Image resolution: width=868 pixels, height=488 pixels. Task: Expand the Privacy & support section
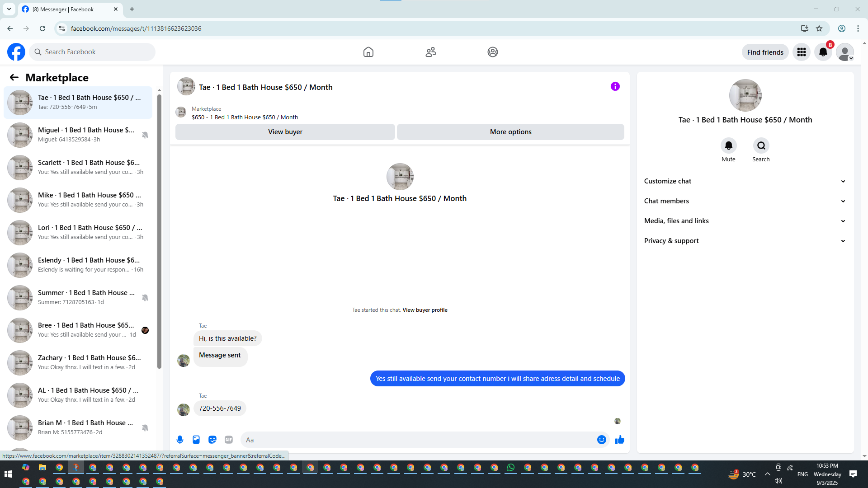[x=745, y=241]
